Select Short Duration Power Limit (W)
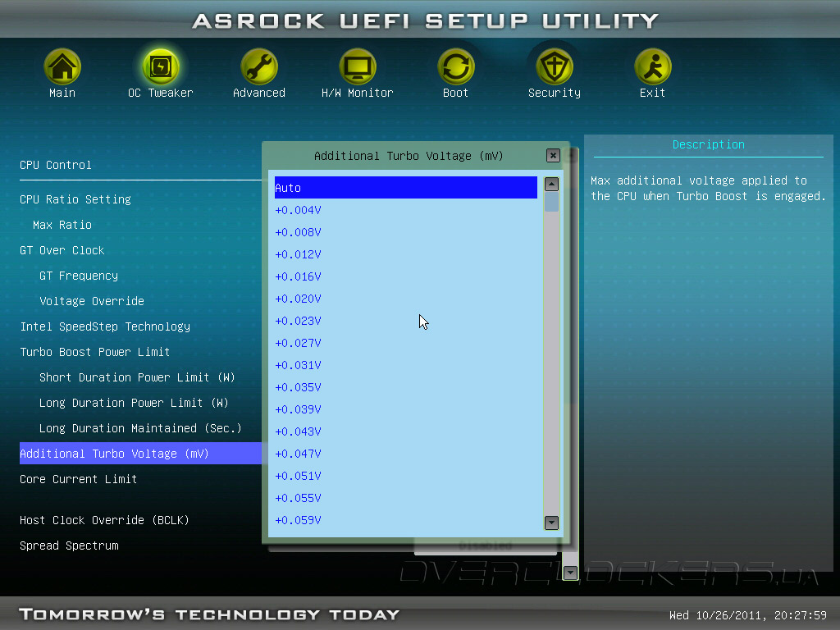 [x=137, y=377]
